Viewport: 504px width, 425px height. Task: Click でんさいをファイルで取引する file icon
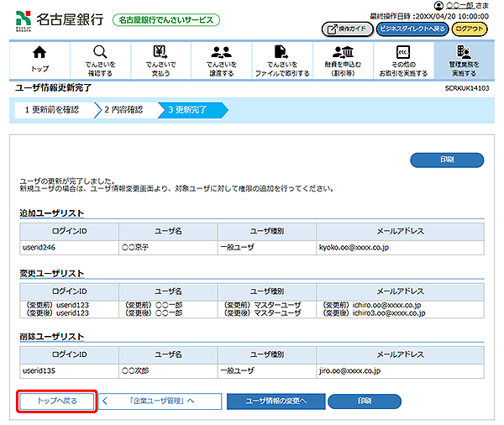282,54
